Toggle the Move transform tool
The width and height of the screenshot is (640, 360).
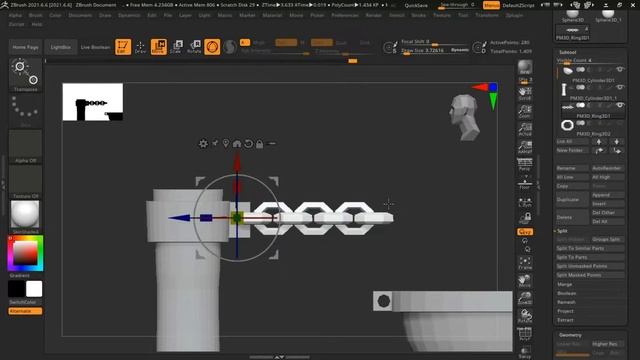(158, 47)
